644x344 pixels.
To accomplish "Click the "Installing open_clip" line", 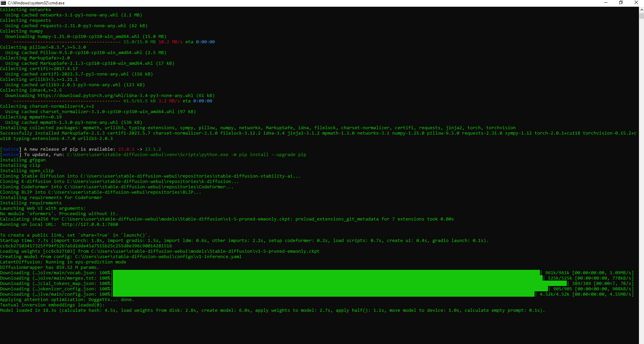I will 27,171.
